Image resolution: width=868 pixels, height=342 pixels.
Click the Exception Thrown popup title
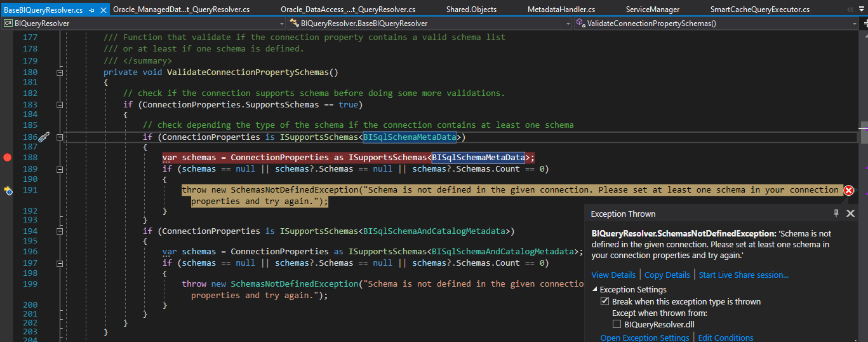point(623,214)
